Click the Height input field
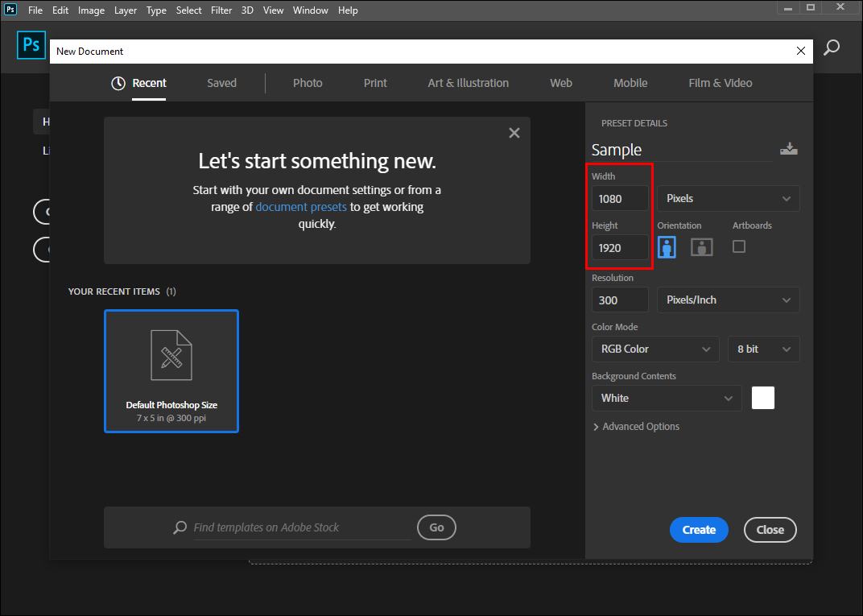Image resolution: width=863 pixels, height=616 pixels. point(620,248)
